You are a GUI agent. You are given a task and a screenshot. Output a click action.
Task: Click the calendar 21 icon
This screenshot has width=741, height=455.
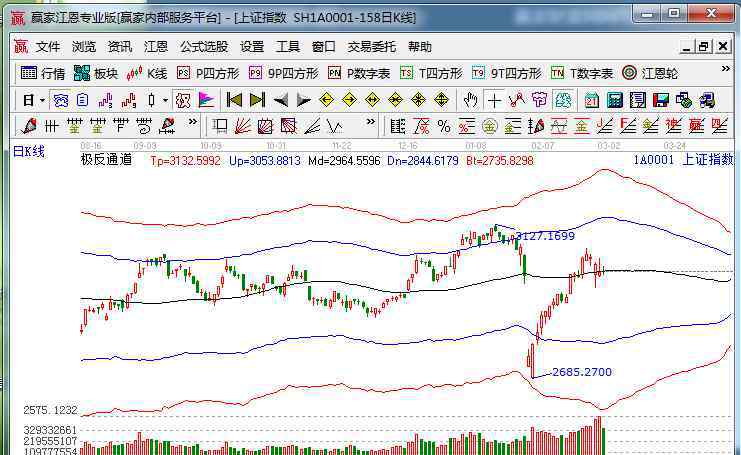point(592,100)
